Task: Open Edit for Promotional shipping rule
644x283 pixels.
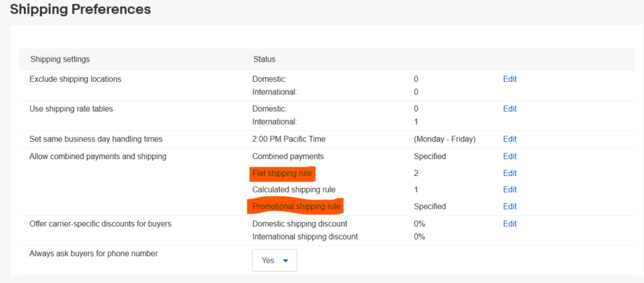Action: [509, 207]
